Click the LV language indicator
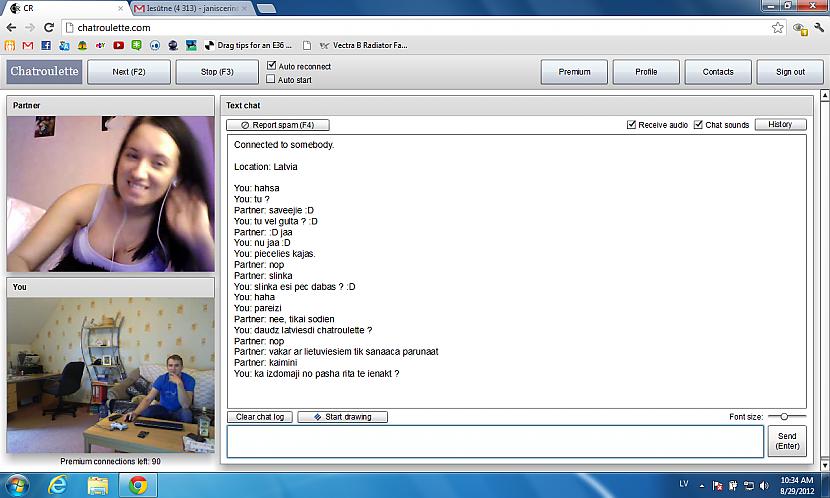 click(x=683, y=484)
